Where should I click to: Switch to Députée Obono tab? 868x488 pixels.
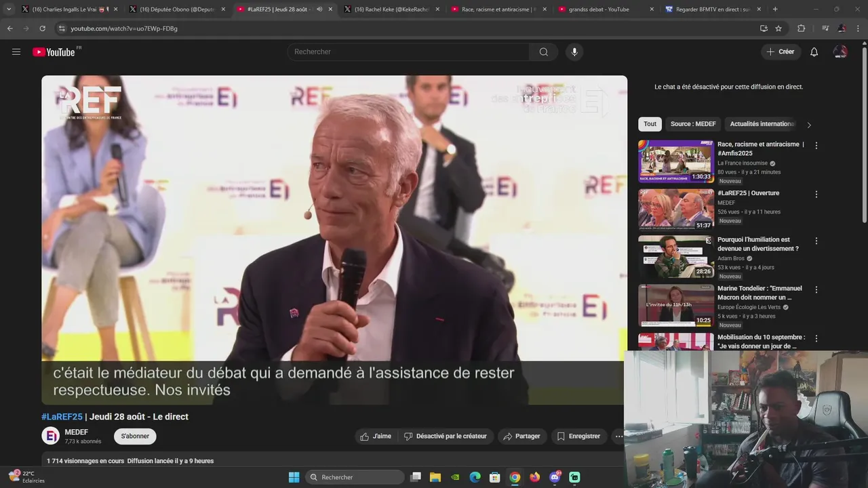pos(178,9)
